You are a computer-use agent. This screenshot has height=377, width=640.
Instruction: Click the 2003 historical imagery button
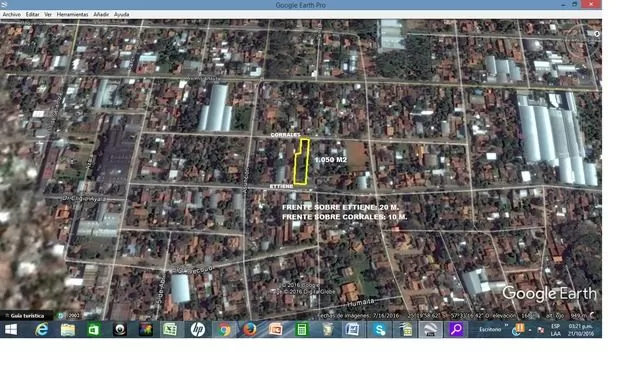tap(69, 315)
